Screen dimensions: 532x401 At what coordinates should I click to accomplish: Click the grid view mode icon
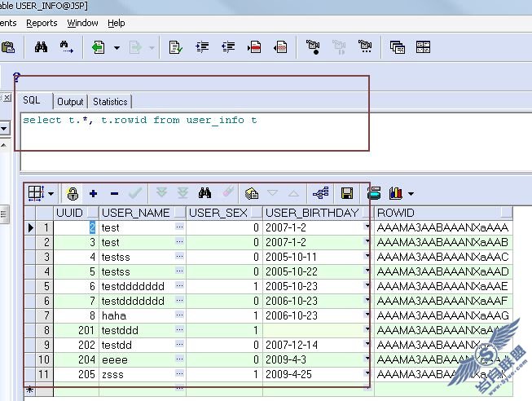[x=36, y=193]
